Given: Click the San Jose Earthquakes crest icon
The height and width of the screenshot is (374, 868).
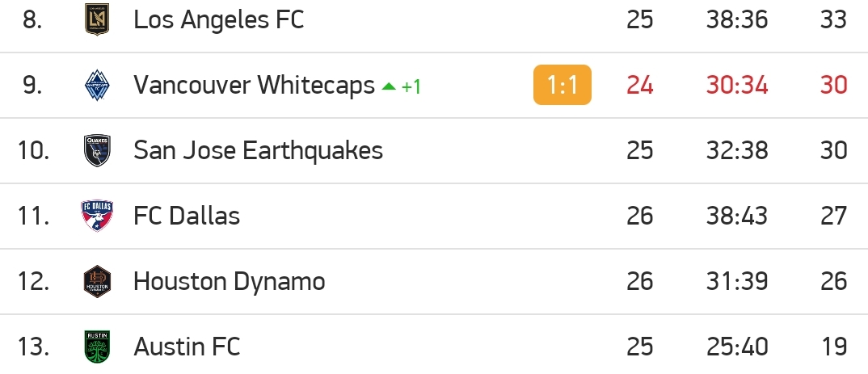Looking at the screenshot, I should pyautogui.click(x=97, y=150).
